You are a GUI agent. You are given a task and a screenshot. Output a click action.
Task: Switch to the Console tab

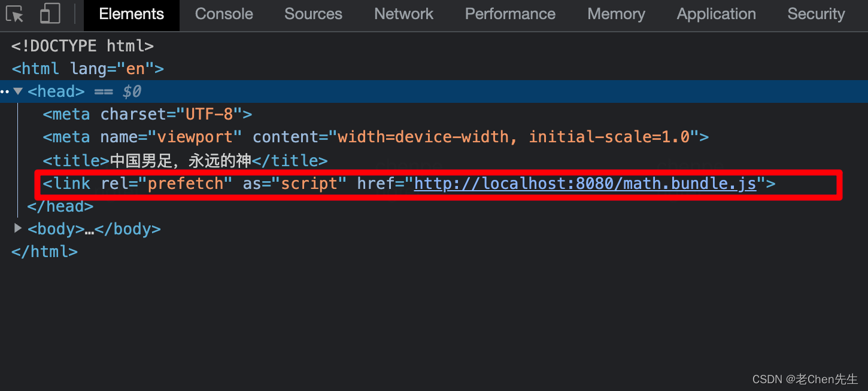tap(224, 14)
